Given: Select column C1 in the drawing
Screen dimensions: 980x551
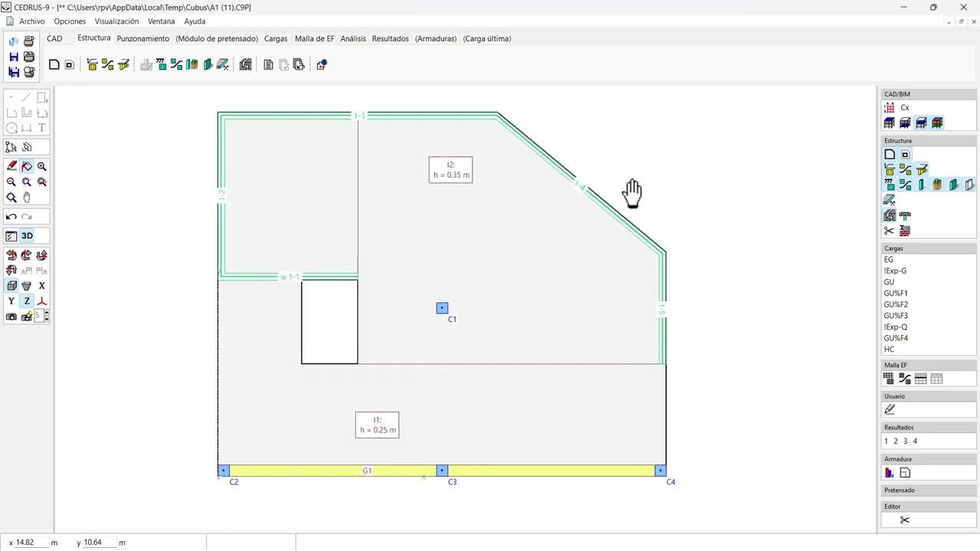Looking at the screenshot, I should (442, 308).
